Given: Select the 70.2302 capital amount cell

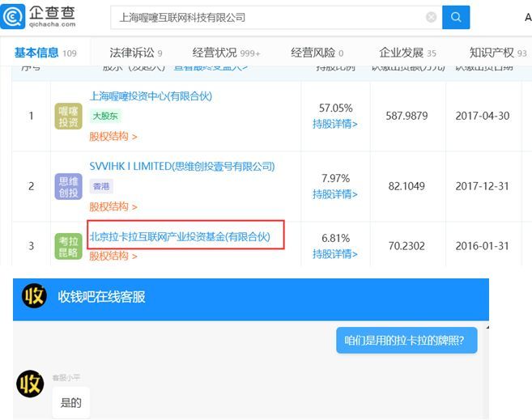Looking at the screenshot, I should (406, 246).
